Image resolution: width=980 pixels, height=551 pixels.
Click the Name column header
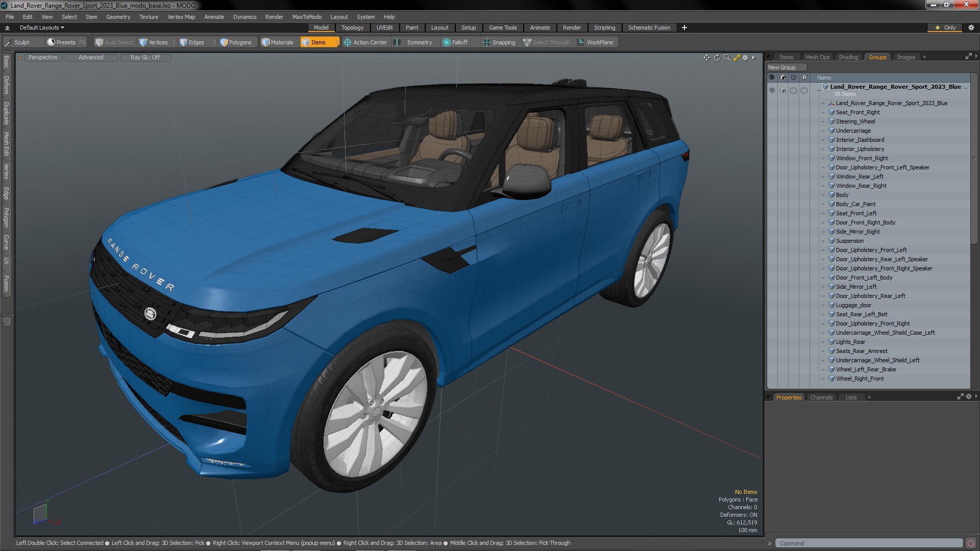tap(824, 78)
